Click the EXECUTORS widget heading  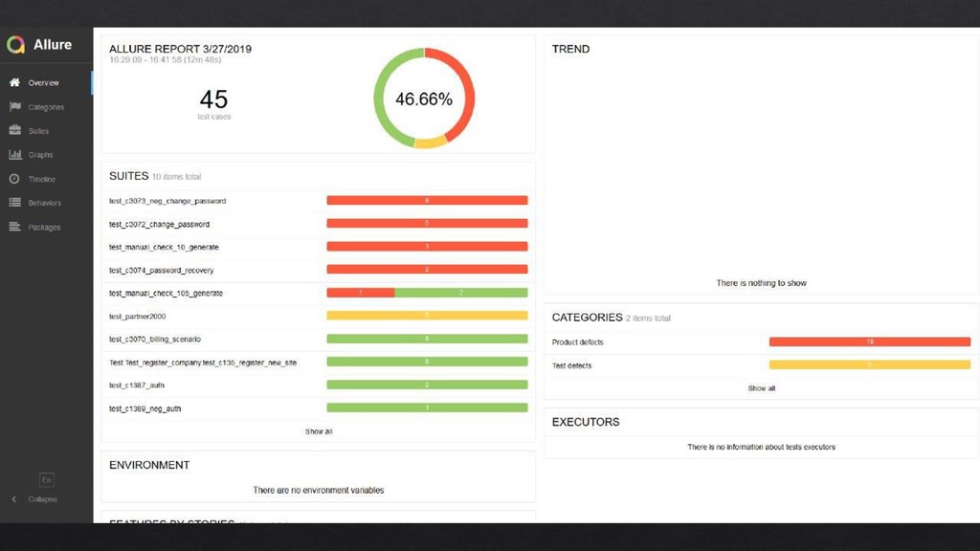pyautogui.click(x=586, y=422)
